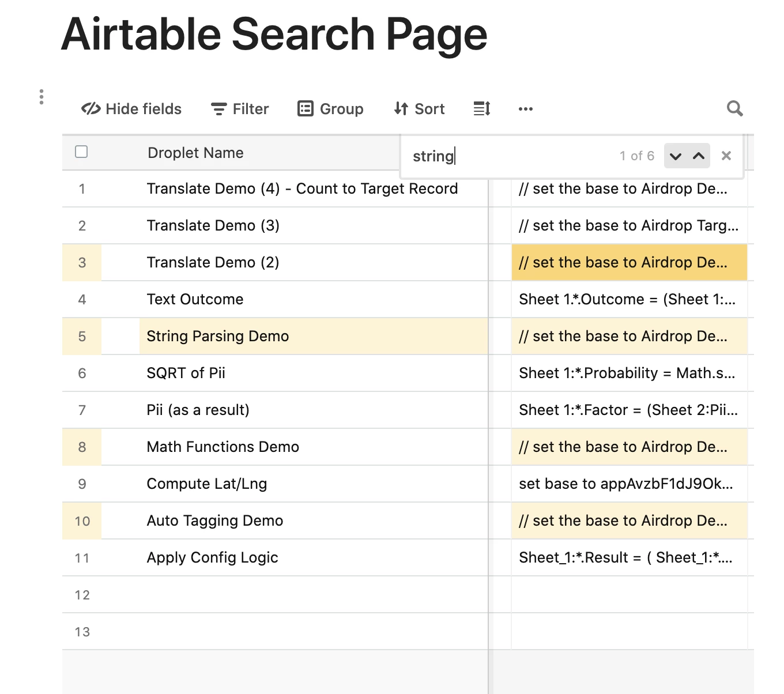Image resolution: width=784 pixels, height=694 pixels.
Task: Open the block drag handle dots menu
Action: coord(41,97)
